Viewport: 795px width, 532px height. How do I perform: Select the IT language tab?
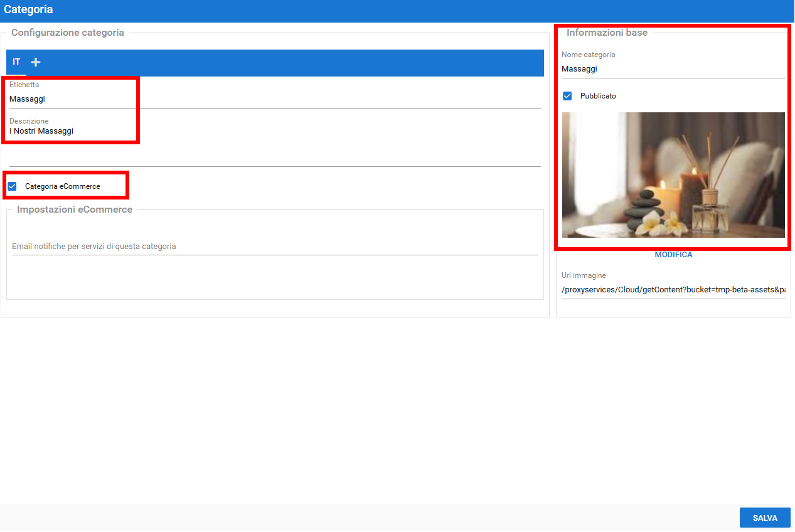click(x=16, y=62)
